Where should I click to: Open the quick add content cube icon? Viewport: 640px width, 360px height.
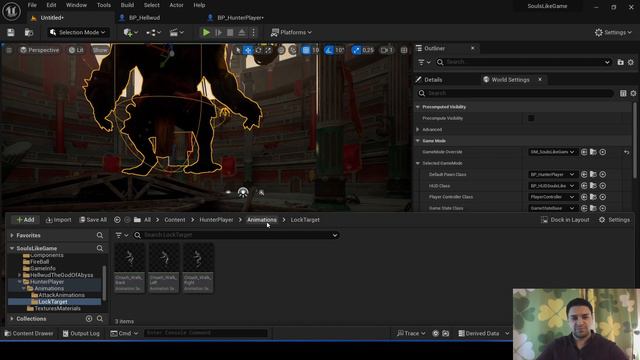(x=131, y=32)
